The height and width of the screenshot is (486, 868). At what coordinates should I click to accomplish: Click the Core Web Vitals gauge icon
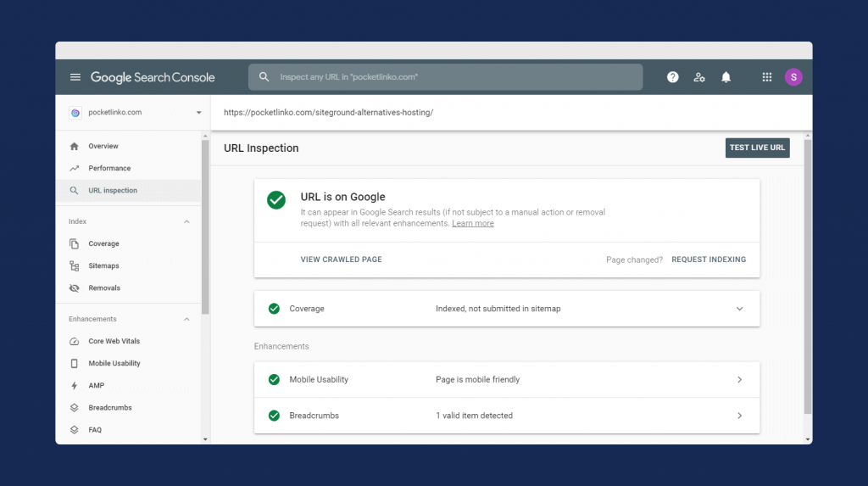tap(75, 341)
